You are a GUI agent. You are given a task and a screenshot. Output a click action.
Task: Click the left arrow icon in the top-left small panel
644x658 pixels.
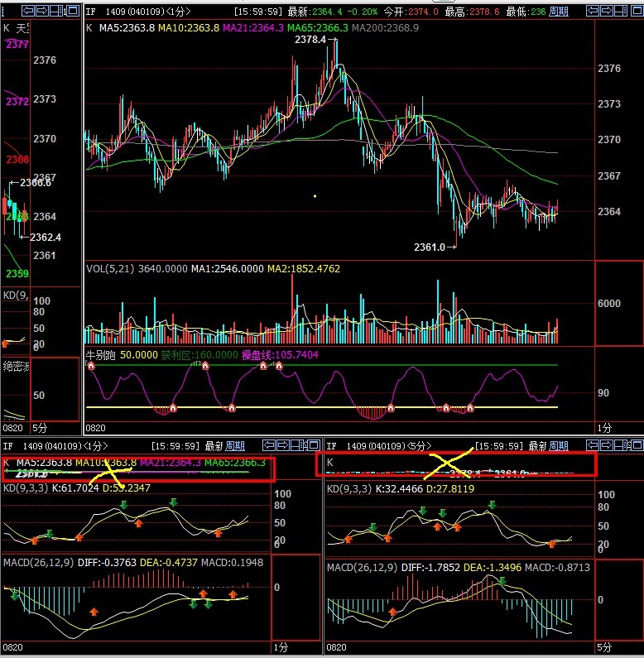[x=29, y=12]
